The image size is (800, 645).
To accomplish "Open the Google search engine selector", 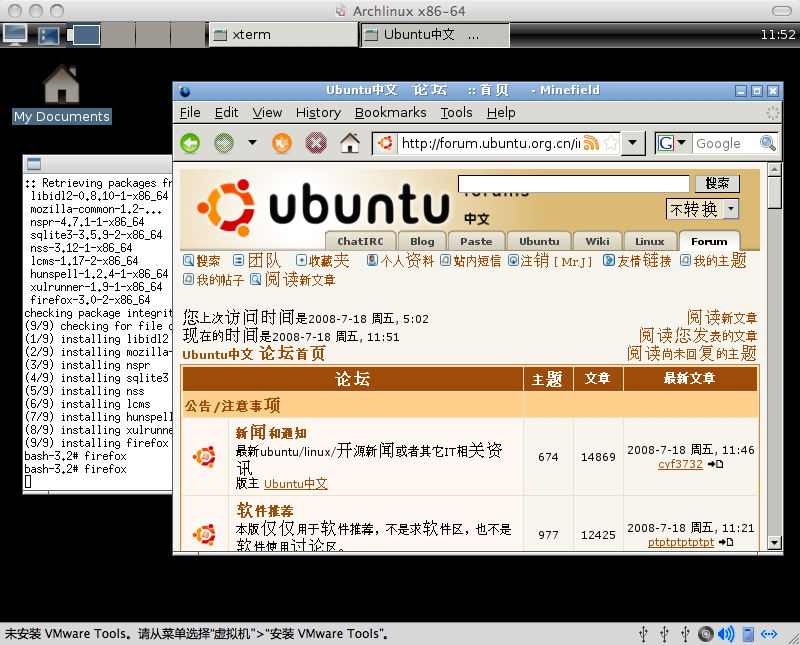I will click(674, 143).
